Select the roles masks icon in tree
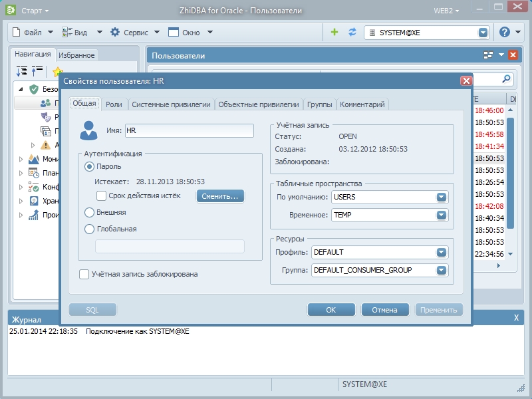This screenshot has width=532, height=399. coord(46,117)
